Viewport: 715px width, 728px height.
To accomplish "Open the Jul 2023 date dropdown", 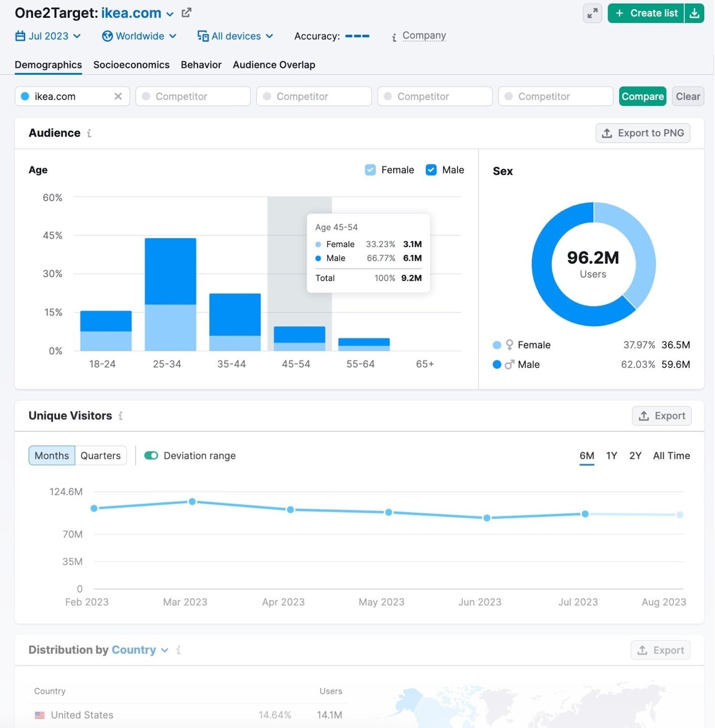I will 48,36.
